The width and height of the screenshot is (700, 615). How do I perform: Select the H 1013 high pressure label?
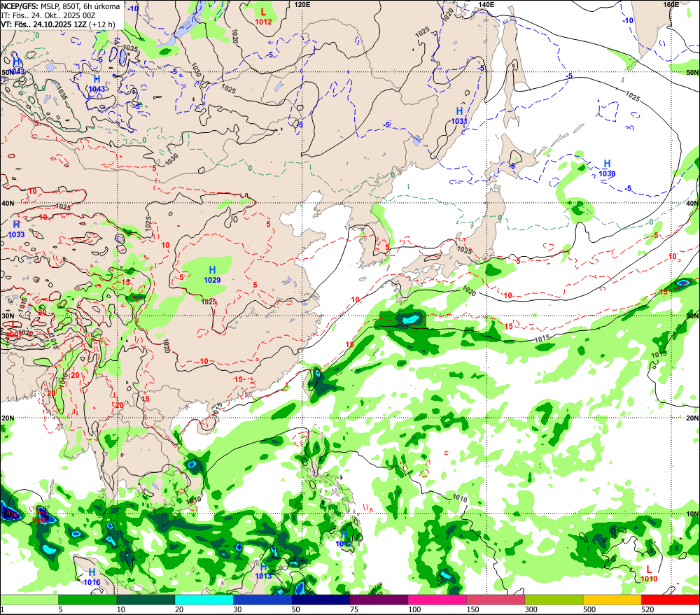(263, 571)
